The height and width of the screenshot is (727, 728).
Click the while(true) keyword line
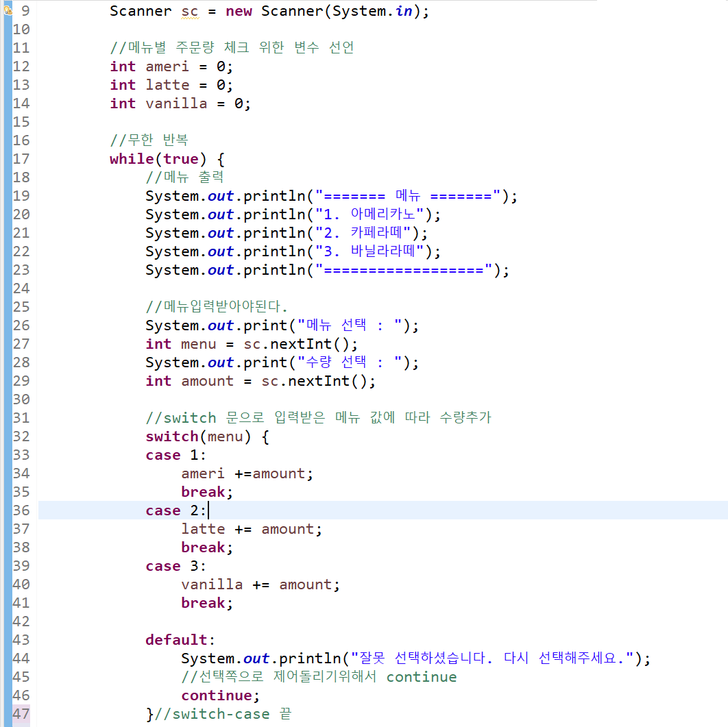(167, 159)
